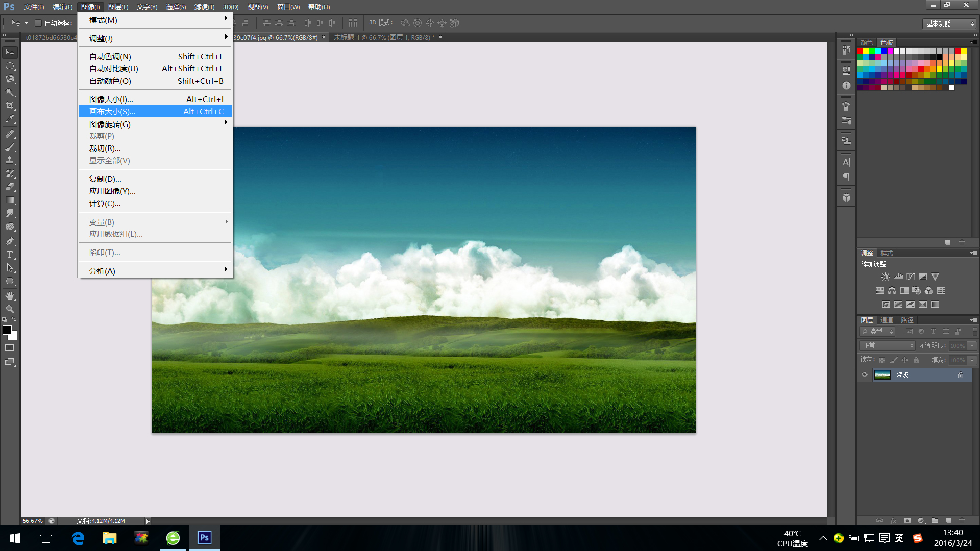Select the Eyedropper tool
The height and width of the screenshot is (551, 980).
pos(10,119)
